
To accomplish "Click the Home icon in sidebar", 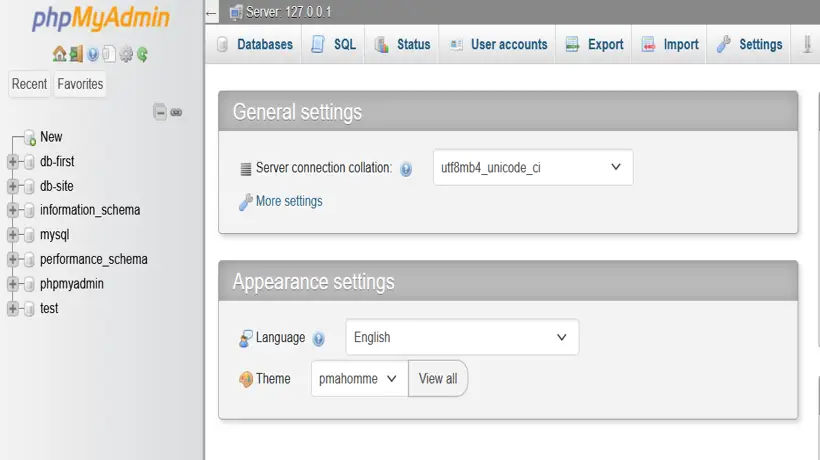I will point(59,54).
